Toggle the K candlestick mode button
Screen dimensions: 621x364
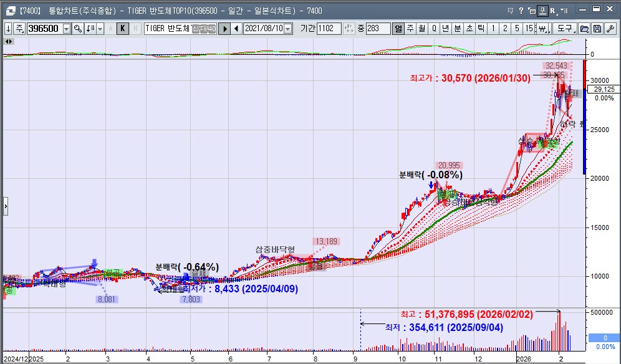[x=123, y=29]
